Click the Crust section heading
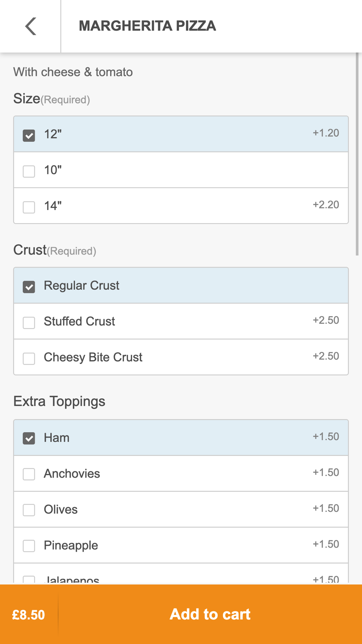The image size is (362, 644). [30, 250]
